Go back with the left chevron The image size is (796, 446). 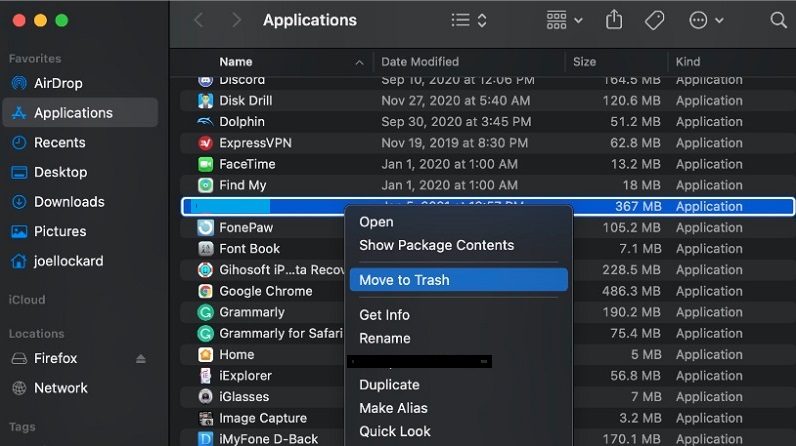point(199,20)
